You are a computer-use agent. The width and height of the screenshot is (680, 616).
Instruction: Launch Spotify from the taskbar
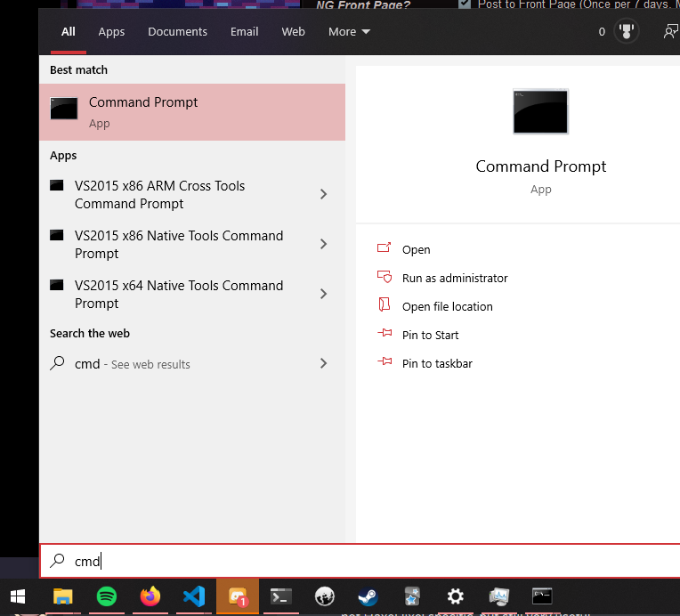click(x=107, y=596)
